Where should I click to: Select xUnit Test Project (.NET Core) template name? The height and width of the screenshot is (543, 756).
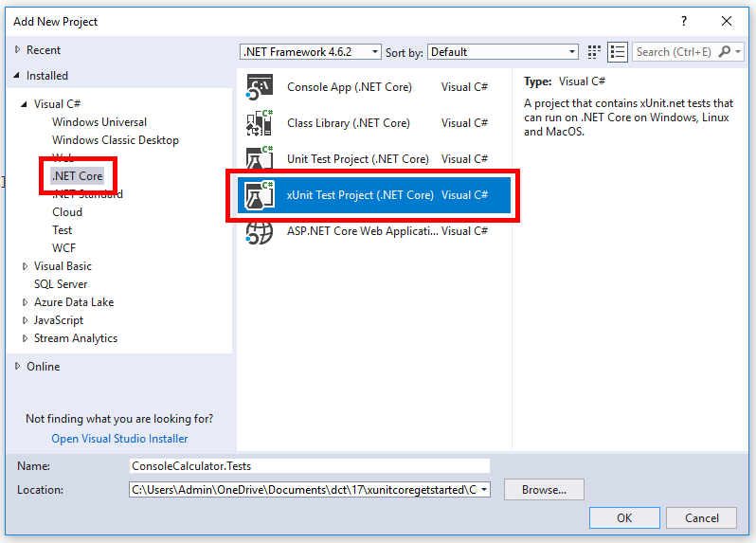(360, 195)
